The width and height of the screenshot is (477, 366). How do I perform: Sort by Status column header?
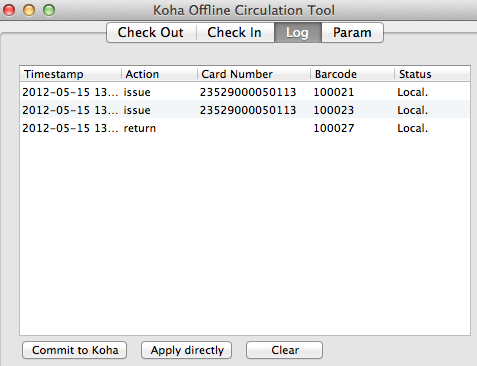click(x=432, y=74)
